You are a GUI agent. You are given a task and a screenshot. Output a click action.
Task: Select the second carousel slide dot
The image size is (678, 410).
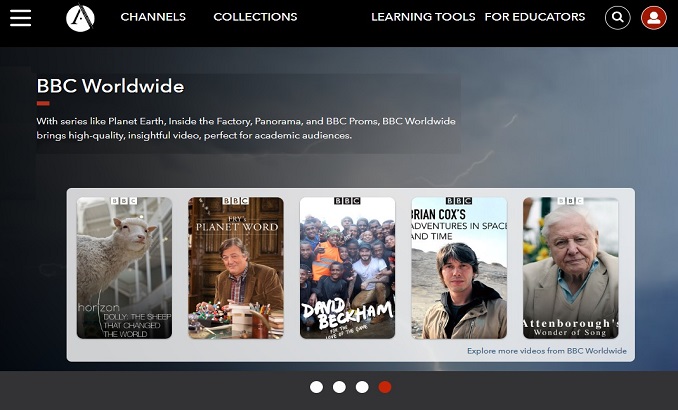[339, 387]
